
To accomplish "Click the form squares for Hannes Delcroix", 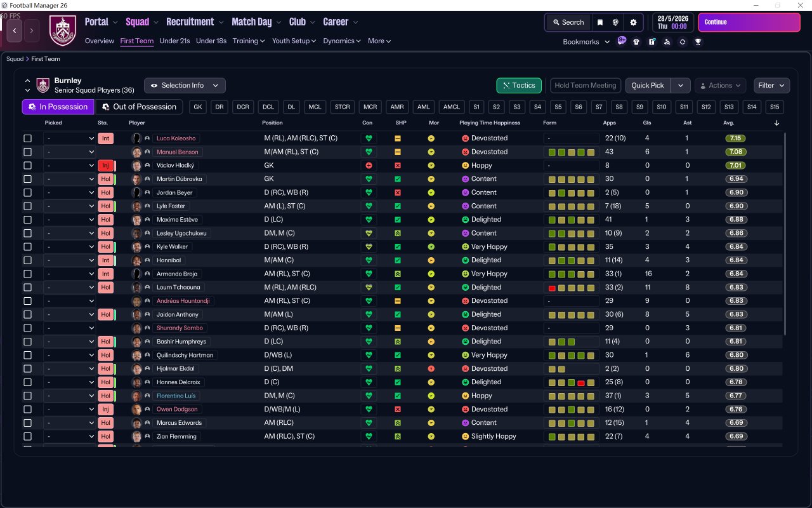I will click(x=572, y=382).
